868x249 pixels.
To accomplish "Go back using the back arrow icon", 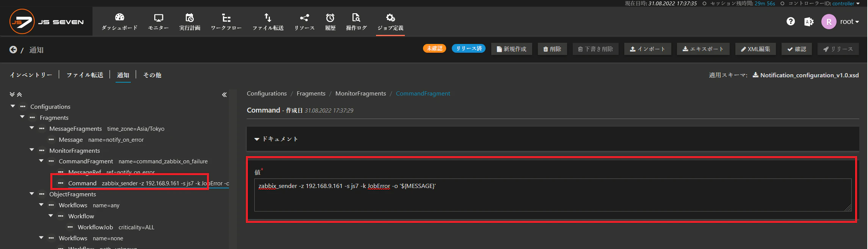I will coord(13,50).
